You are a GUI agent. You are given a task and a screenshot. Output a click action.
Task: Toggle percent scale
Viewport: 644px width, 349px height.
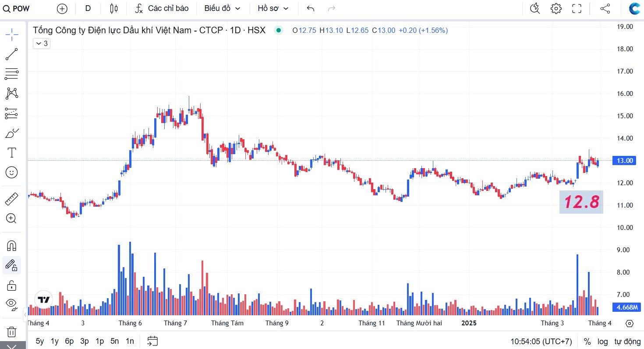click(587, 342)
